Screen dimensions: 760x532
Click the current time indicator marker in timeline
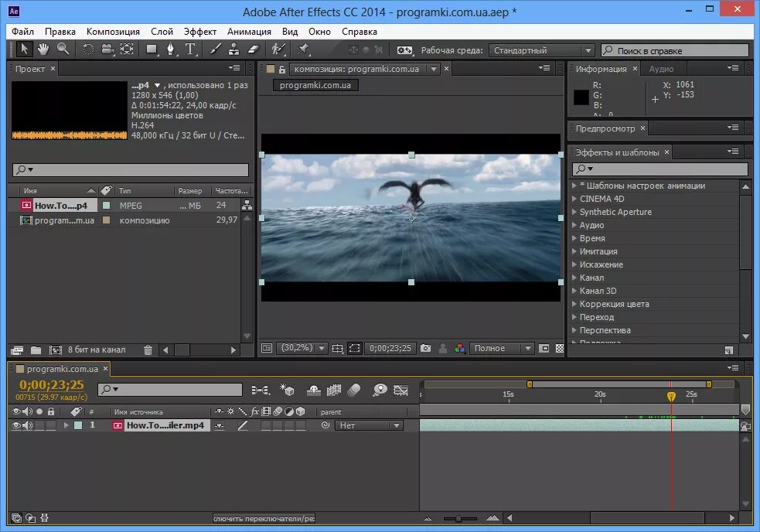coord(671,396)
